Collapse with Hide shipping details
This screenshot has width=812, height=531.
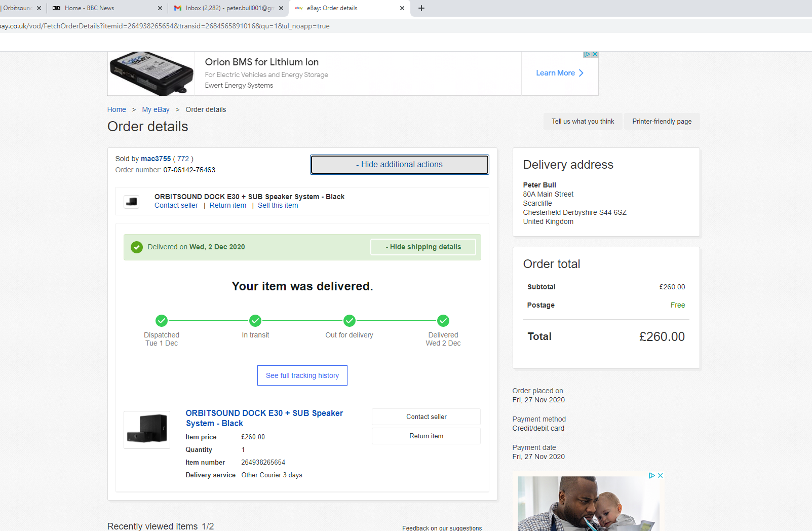coord(423,247)
